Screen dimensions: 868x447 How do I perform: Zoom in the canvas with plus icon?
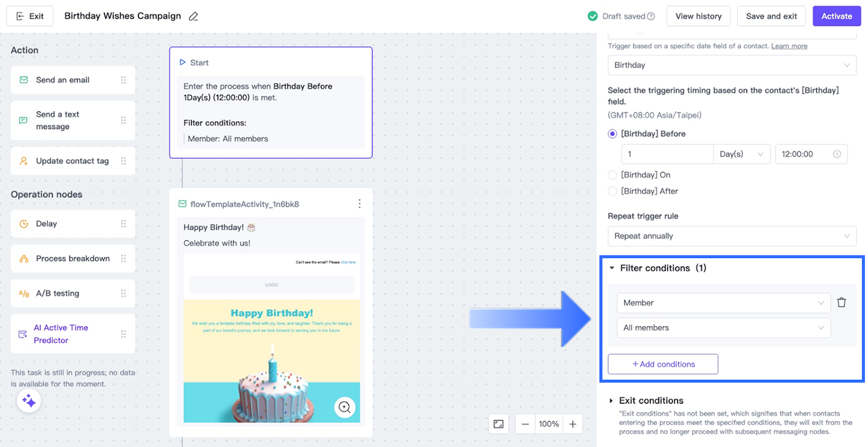(x=573, y=424)
